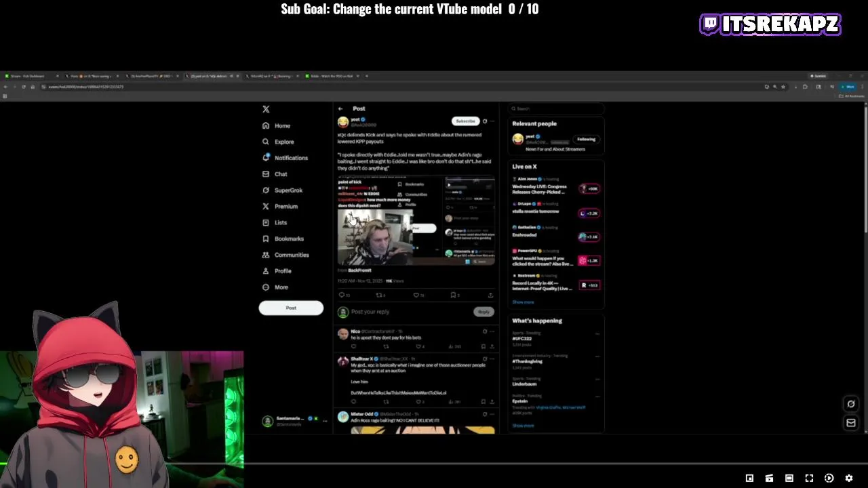Open the three-dot menu on Shaltear X's reply
This screenshot has width=868, height=488.
492,359
